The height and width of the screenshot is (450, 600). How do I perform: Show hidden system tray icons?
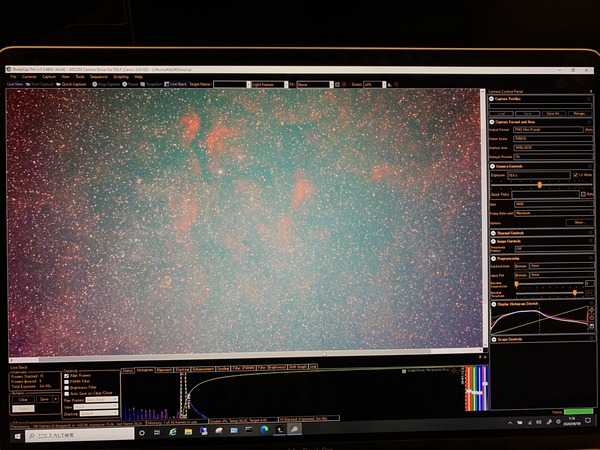pyautogui.click(x=510, y=423)
